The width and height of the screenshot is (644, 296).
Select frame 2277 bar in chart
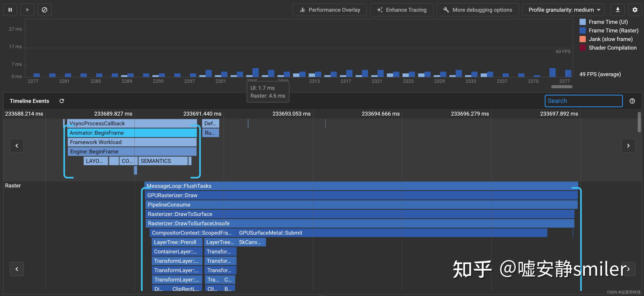[x=37, y=75]
